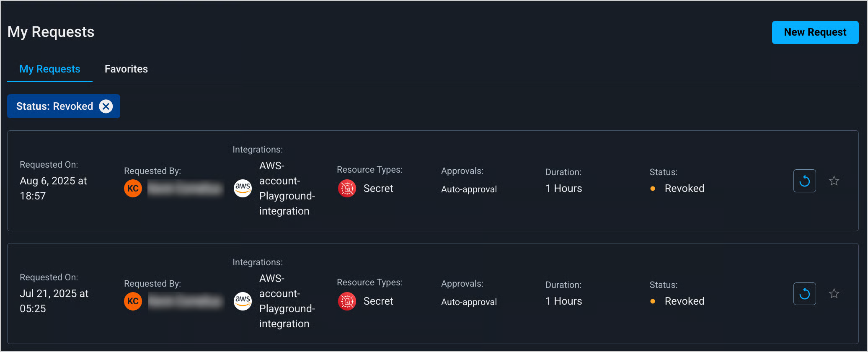Click the Revoked status in the second request
The image size is (868, 352).
[684, 301]
